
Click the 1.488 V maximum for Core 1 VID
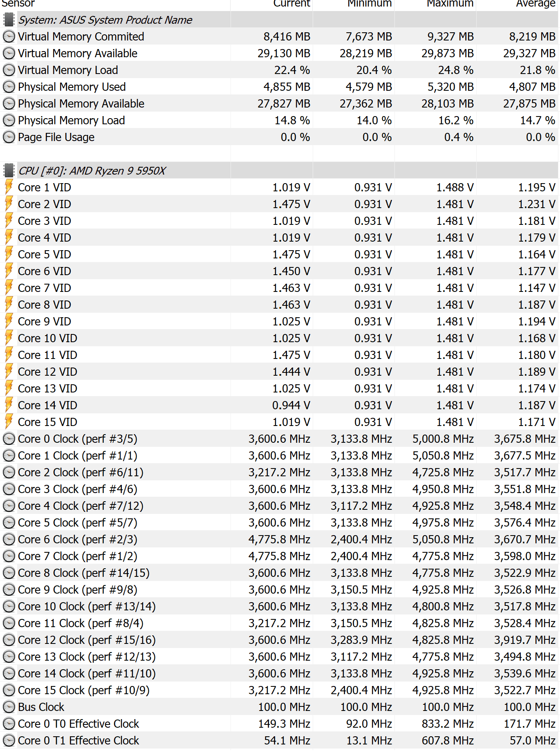click(x=455, y=187)
